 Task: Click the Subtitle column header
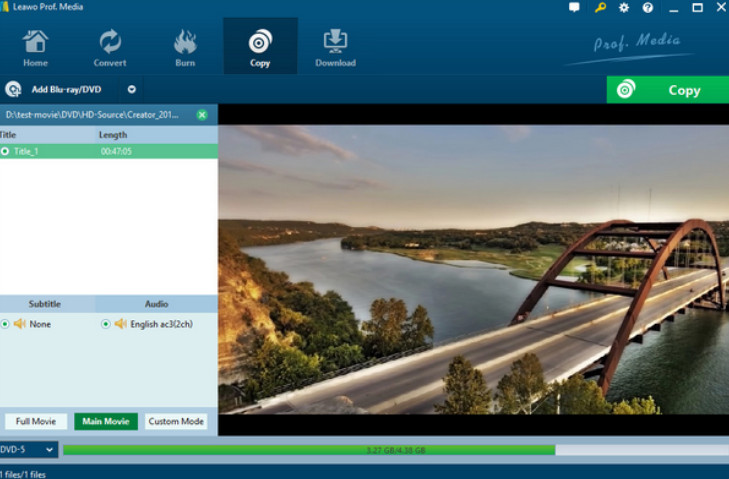tap(45, 304)
